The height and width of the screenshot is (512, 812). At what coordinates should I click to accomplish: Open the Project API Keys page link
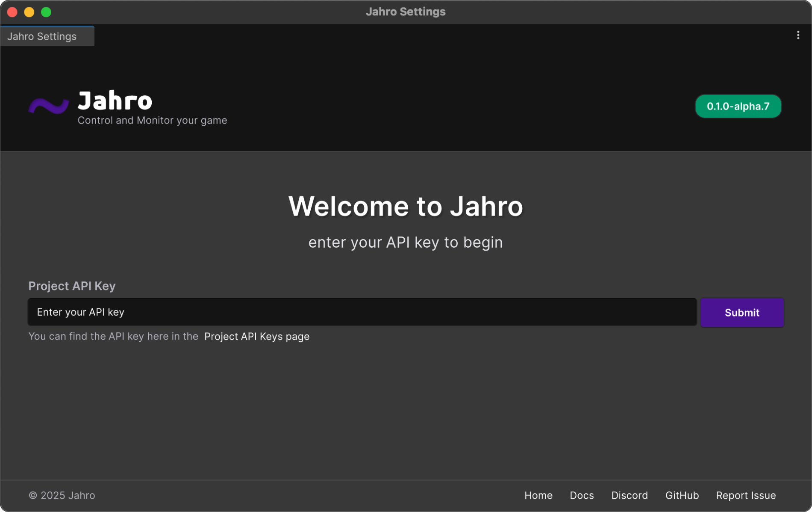click(256, 337)
